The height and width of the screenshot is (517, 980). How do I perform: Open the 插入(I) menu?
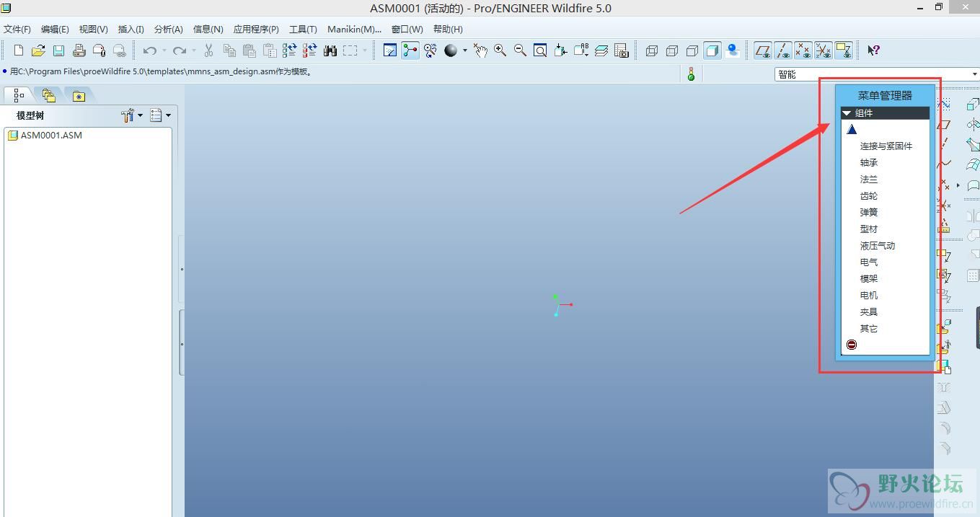coord(131,30)
